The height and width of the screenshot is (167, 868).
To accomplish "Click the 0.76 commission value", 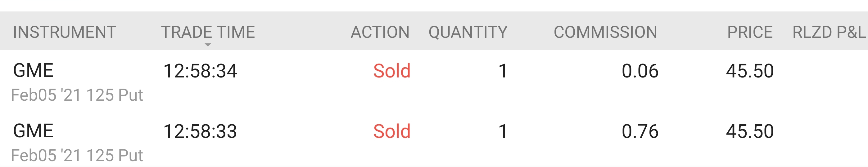I will [640, 131].
